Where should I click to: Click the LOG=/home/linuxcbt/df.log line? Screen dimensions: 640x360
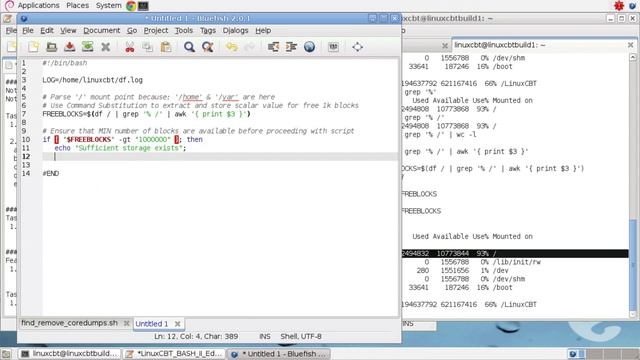[x=93, y=80]
